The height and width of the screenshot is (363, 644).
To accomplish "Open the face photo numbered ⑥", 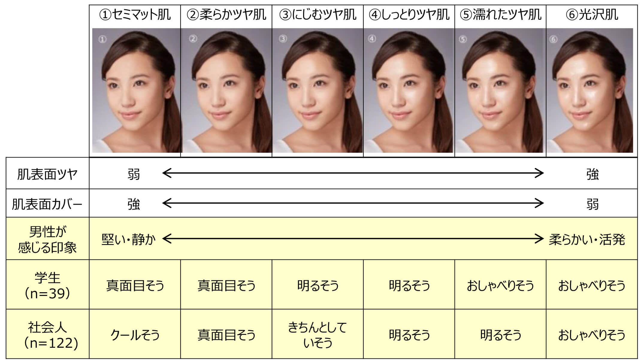I will (x=590, y=90).
